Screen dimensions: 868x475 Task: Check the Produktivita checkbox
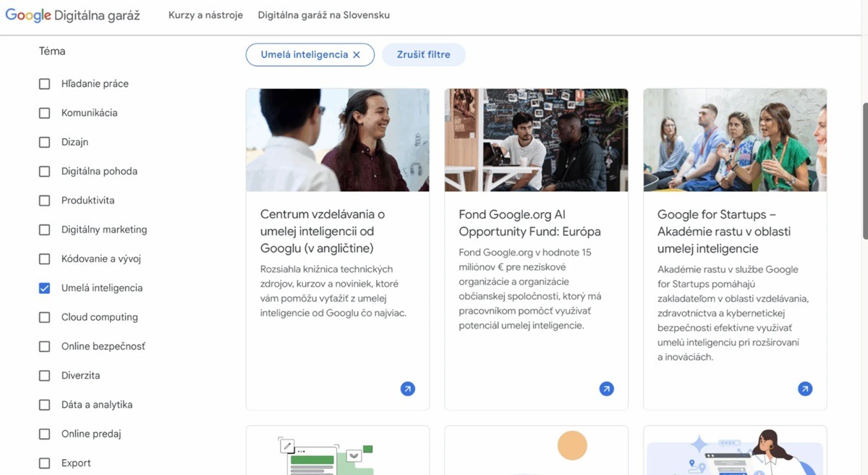(x=45, y=201)
